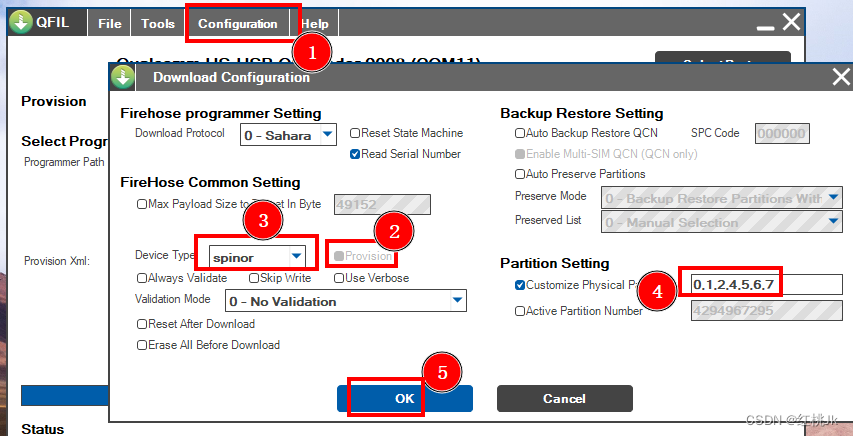Click Status label in main window
This screenshot has height=436, width=853.
click(x=42, y=429)
